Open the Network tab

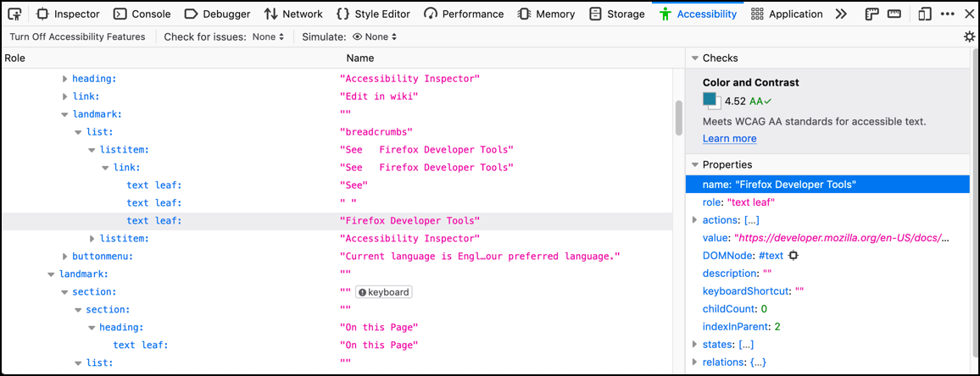[293, 14]
